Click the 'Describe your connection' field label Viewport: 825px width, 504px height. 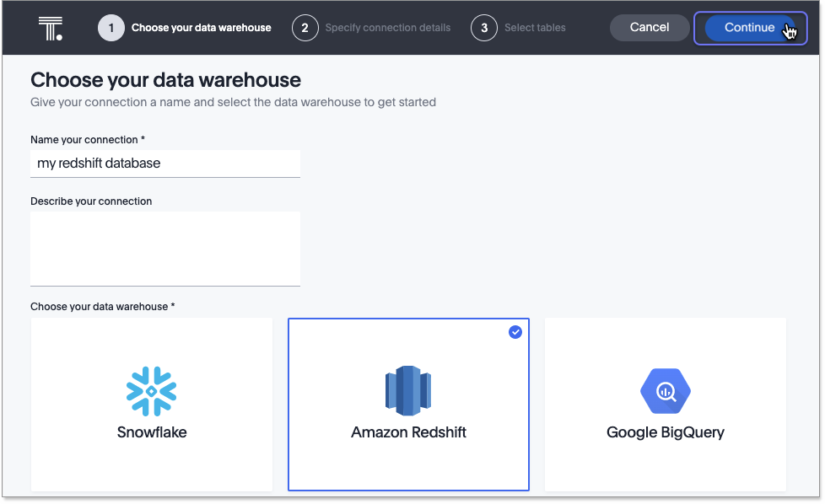point(91,201)
